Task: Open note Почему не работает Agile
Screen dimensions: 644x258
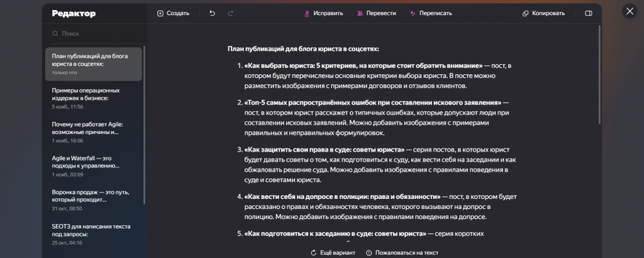Action: tap(94, 132)
